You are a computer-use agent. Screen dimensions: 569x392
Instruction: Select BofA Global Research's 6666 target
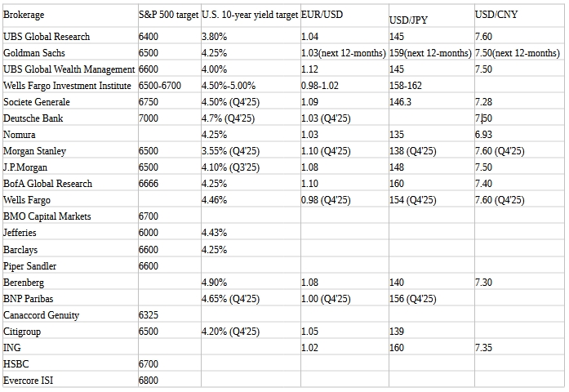click(149, 184)
